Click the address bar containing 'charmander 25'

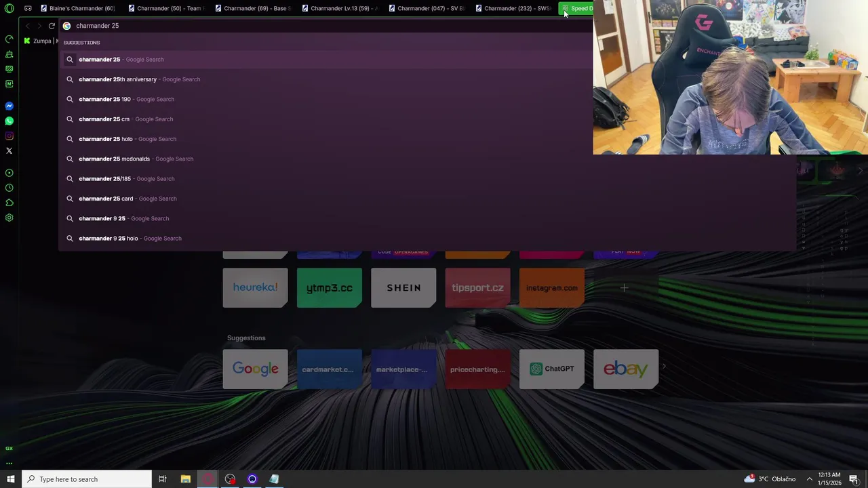325,26
